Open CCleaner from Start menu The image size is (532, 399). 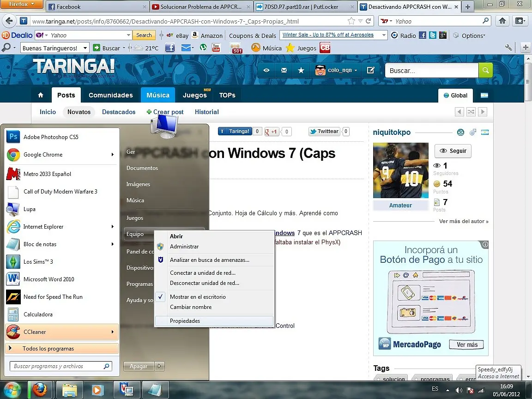[35, 332]
